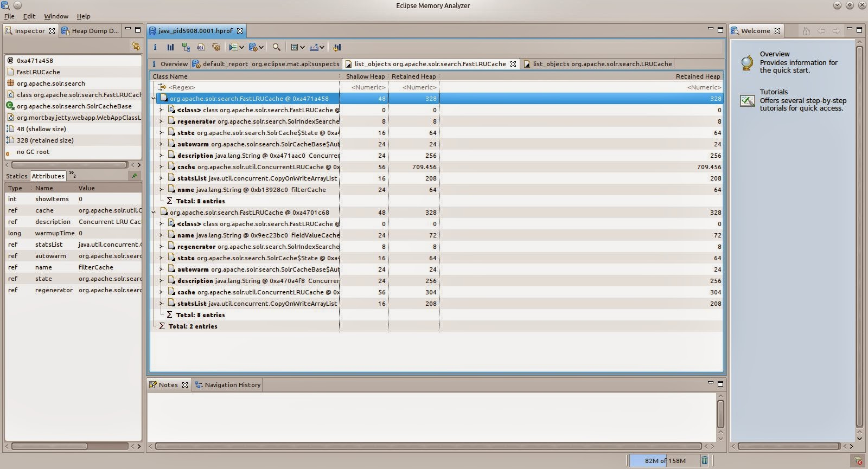
Task: Select the org.apache.solr.search.SolrCacheBase Inspector row
Action: (x=73, y=106)
